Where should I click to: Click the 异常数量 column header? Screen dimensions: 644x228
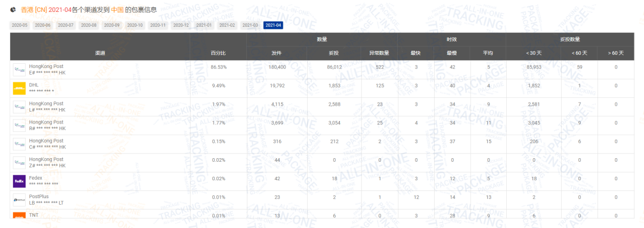tap(379, 53)
